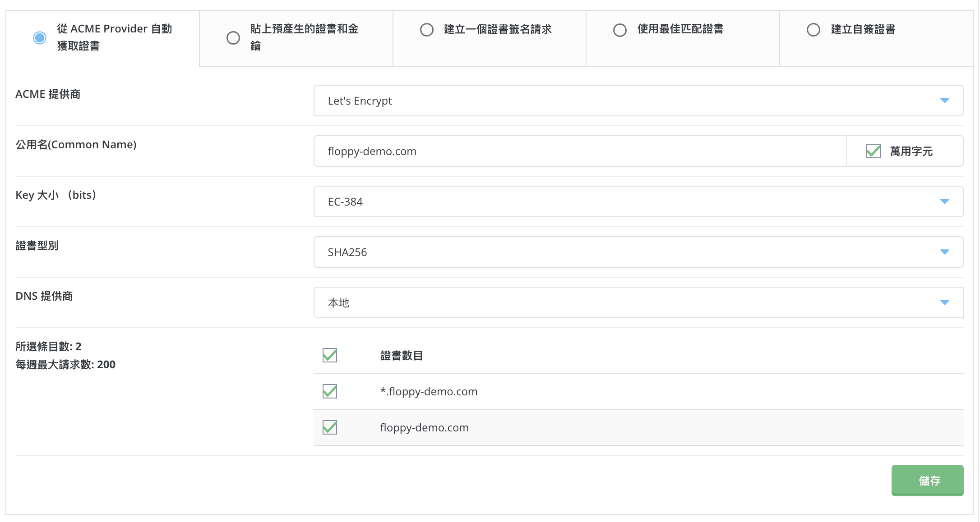Image resolution: width=980 pixels, height=522 pixels.
Task: Uncheck the floppy-demo.com entry checkbox
Action: pyautogui.click(x=330, y=427)
